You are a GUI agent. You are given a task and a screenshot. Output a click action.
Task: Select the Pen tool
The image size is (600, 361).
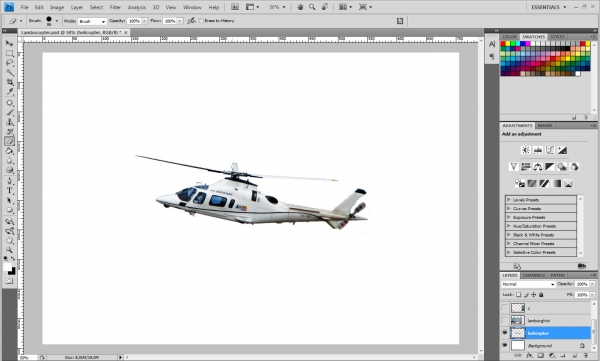pos(9,181)
